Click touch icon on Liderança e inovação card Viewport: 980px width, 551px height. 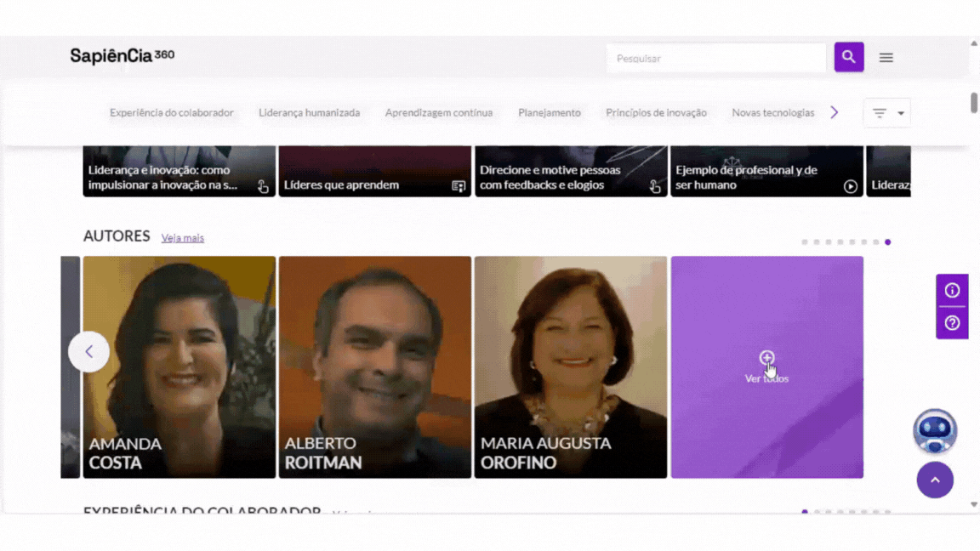coord(263,186)
